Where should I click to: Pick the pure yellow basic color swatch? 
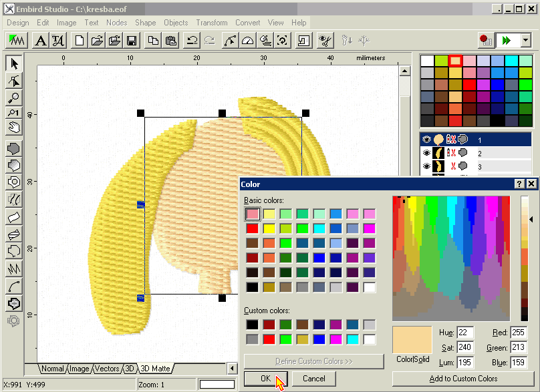point(269,228)
